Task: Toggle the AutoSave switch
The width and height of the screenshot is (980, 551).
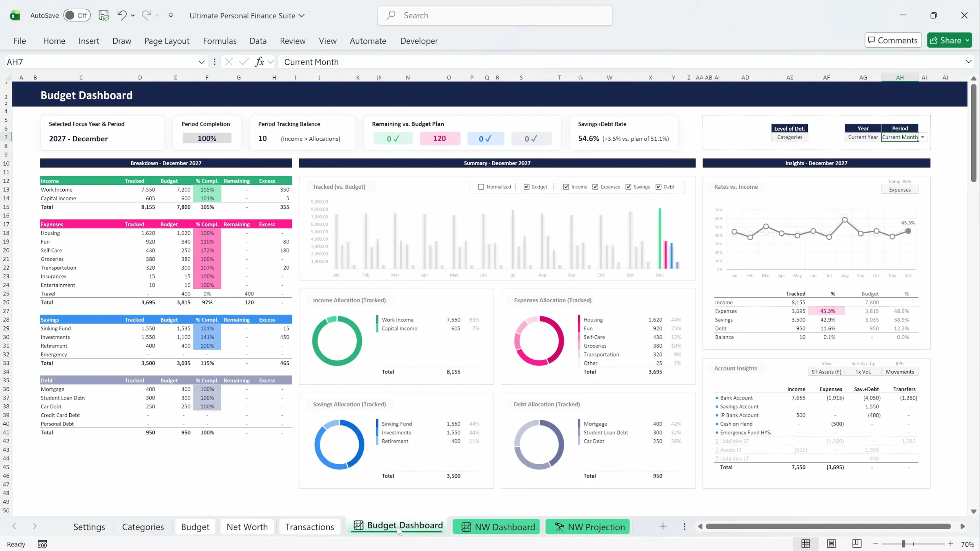Action: [x=77, y=15]
